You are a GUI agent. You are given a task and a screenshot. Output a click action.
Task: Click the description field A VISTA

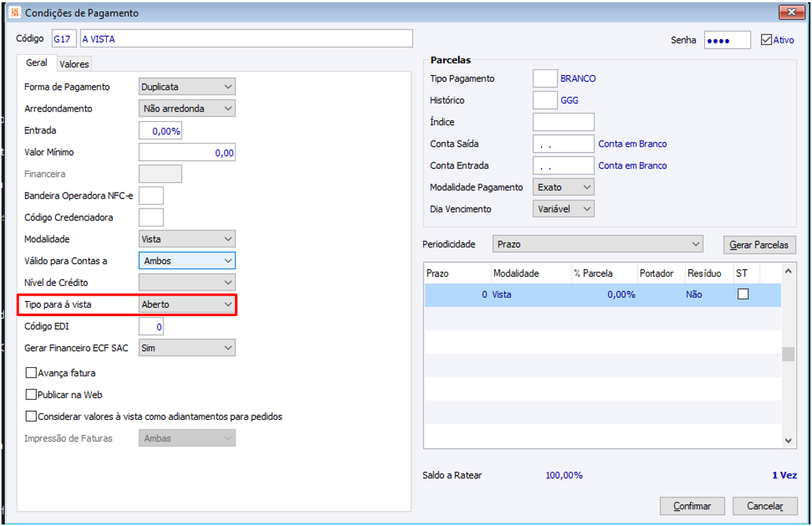pos(246,39)
